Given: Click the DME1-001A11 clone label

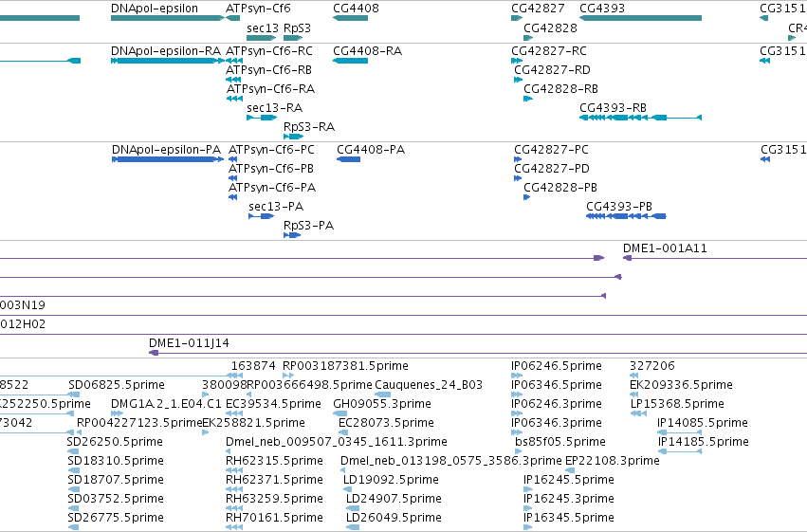Looking at the screenshot, I should click(665, 248).
